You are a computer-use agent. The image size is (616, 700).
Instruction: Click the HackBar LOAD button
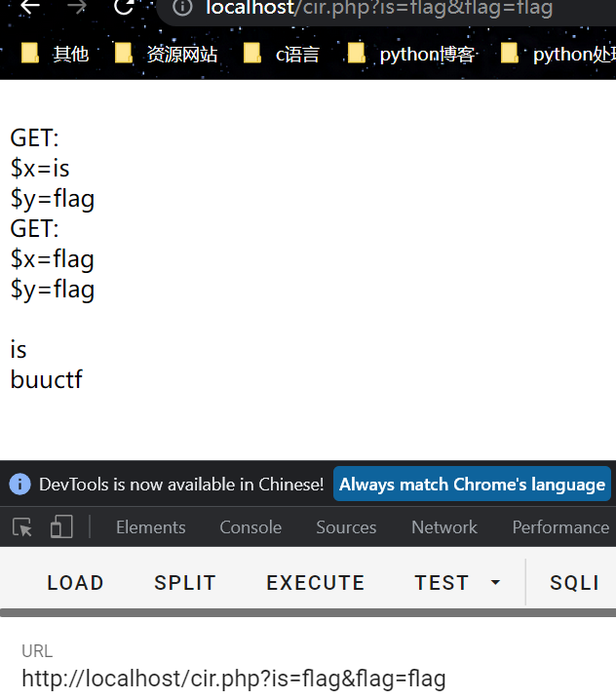(75, 583)
